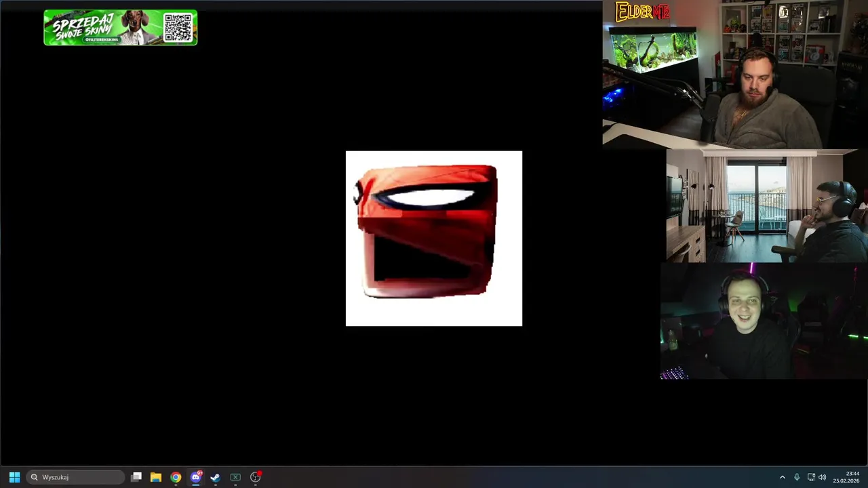Image resolution: width=868 pixels, height=488 pixels.
Task: Expand the hidden system tray icons
Action: (782, 477)
